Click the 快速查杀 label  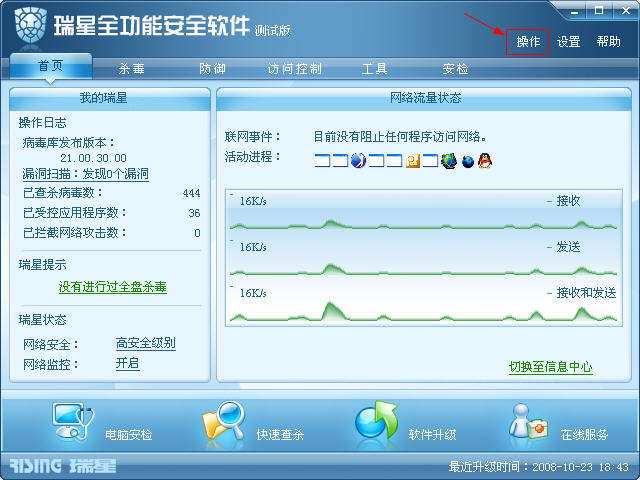280,435
